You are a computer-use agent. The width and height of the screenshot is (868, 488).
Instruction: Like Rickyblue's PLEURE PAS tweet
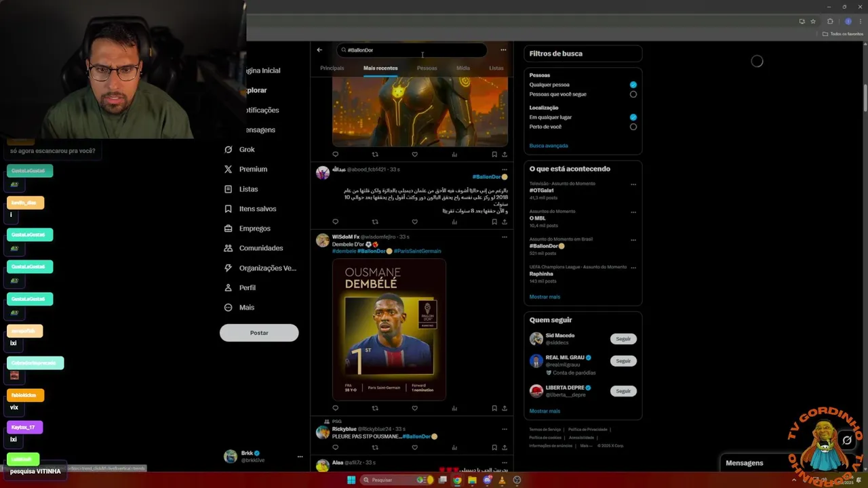point(414,447)
